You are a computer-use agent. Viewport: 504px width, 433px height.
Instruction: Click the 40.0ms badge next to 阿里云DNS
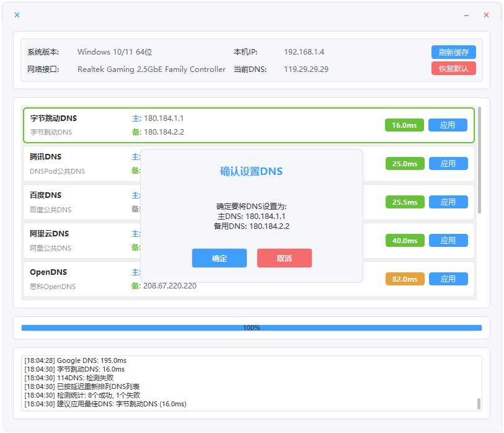click(404, 240)
